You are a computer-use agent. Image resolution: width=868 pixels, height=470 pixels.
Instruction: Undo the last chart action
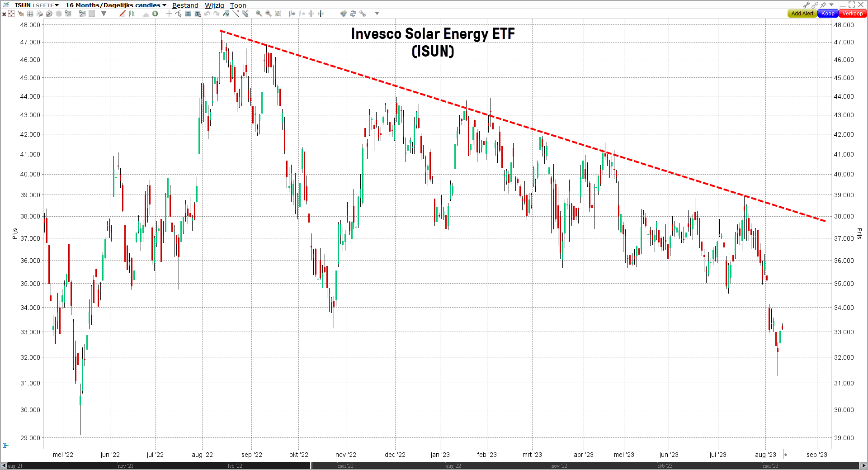(207, 14)
